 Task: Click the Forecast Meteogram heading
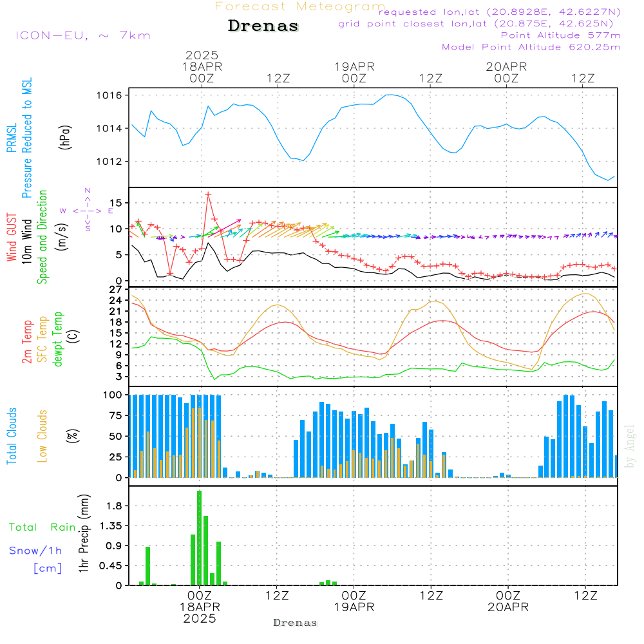point(300,6)
